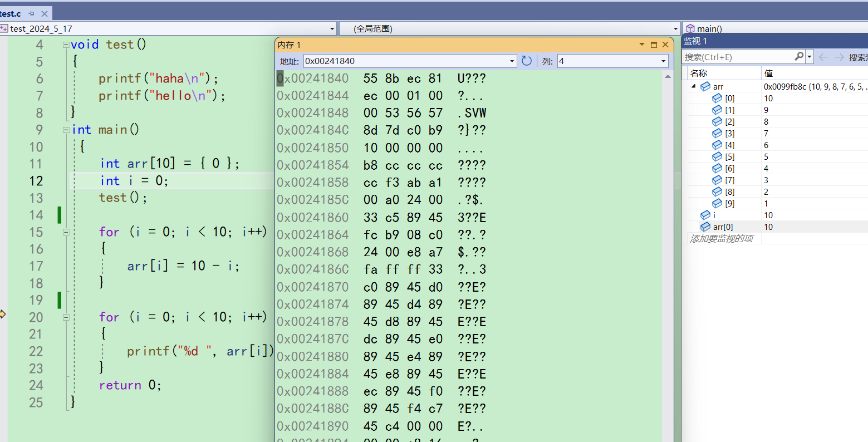868x442 pixels.
Task: Maximize the 内存 1 memory window
Action: point(654,45)
